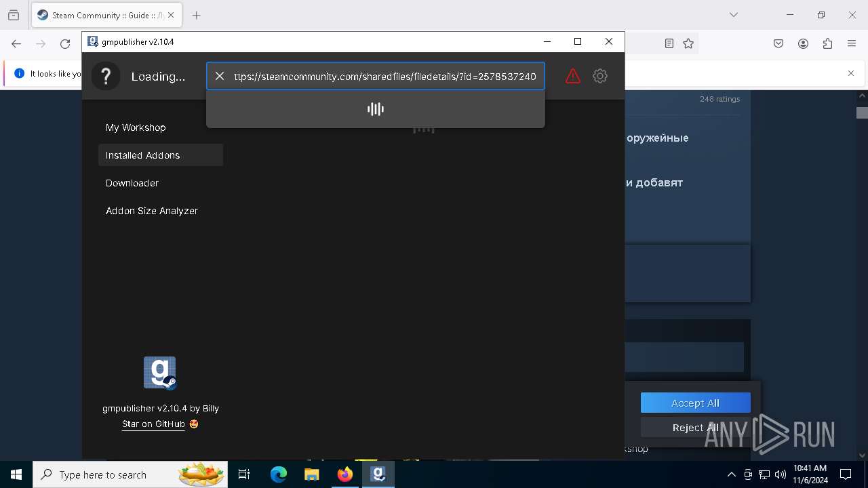This screenshot has height=488, width=868.
Task: Close the gmpublisher window
Action: [x=609, y=41]
